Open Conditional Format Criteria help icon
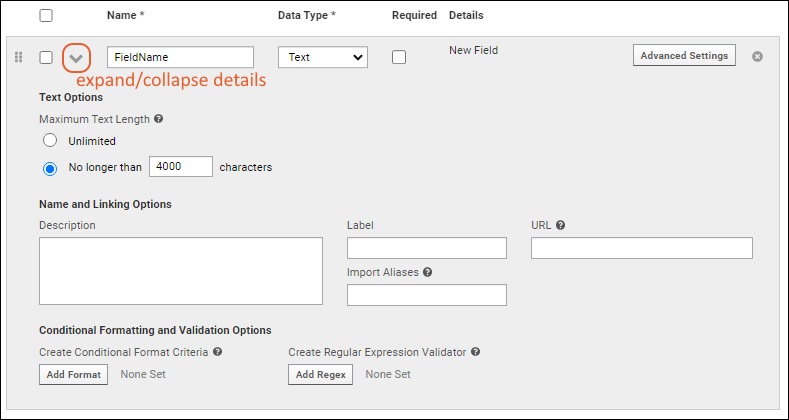The image size is (789, 420). pos(217,352)
